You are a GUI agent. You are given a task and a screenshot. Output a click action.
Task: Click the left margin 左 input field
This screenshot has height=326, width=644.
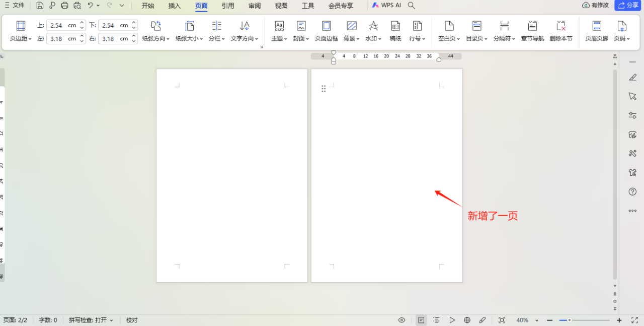click(62, 38)
